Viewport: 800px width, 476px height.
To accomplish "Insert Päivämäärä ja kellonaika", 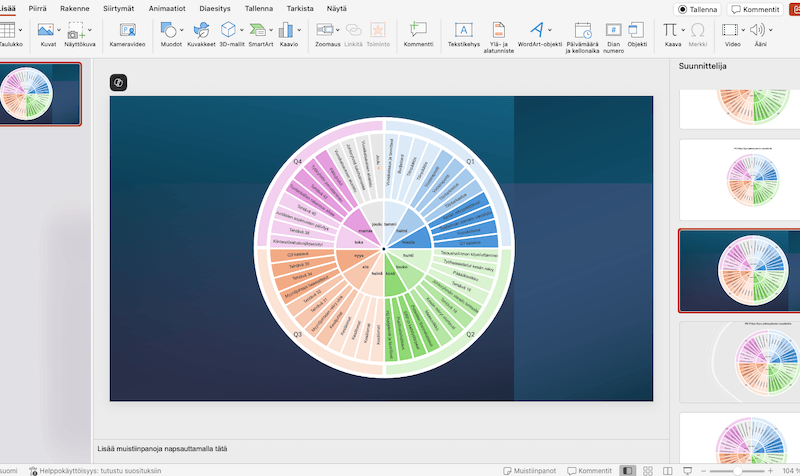I will click(x=582, y=31).
